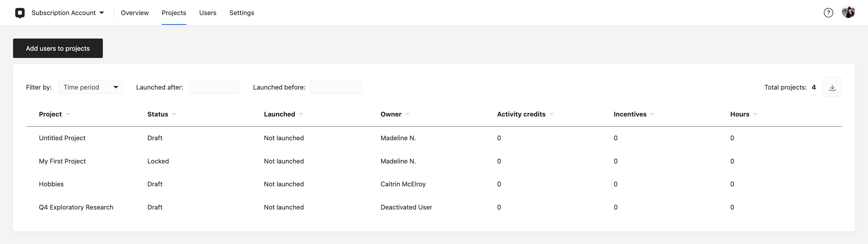Click Not launched in My First Project row
This screenshot has width=868, height=244.
tap(284, 161)
